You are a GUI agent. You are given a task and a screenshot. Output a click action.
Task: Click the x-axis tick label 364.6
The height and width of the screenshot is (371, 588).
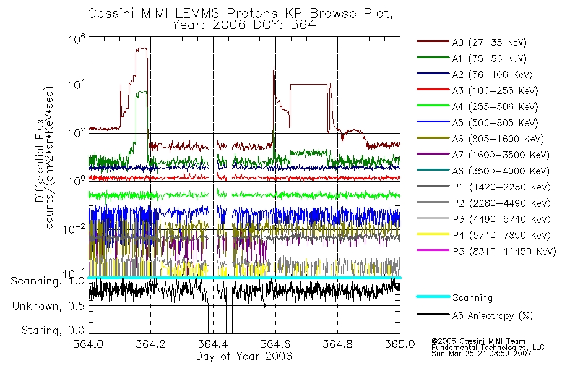coord(275,344)
